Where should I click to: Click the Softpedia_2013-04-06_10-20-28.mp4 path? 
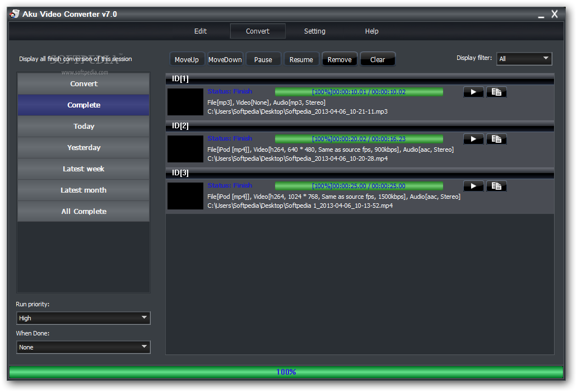pyautogui.click(x=297, y=158)
